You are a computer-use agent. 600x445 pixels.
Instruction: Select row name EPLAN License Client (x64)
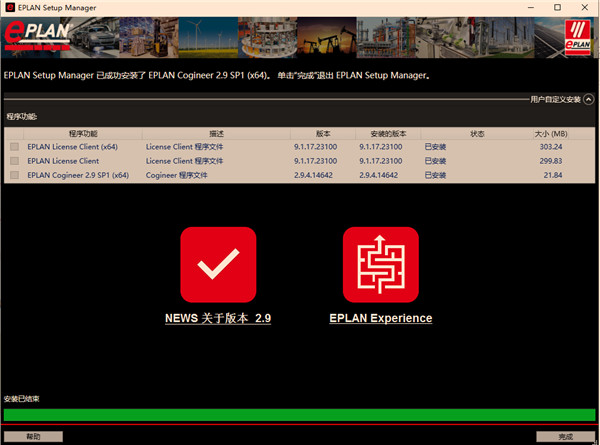pos(72,147)
